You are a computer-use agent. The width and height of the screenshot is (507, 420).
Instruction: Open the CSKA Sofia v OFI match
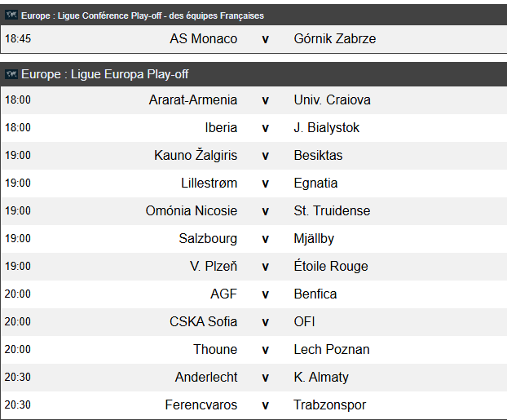coord(253,321)
